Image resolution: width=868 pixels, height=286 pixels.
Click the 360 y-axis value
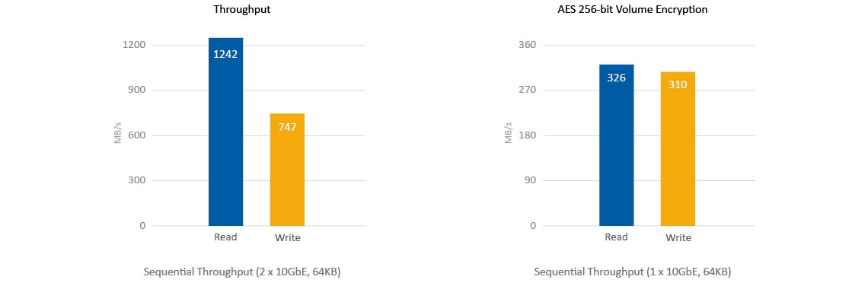[528, 45]
